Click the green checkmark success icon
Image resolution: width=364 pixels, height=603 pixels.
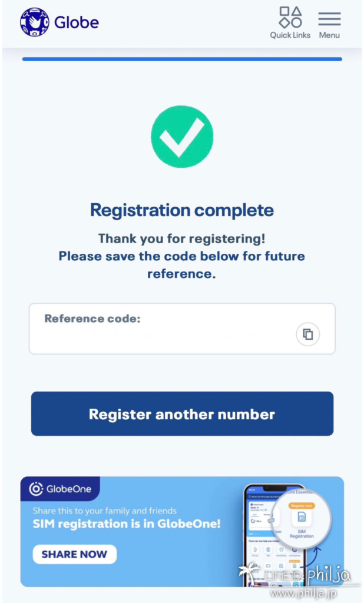[182, 137]
